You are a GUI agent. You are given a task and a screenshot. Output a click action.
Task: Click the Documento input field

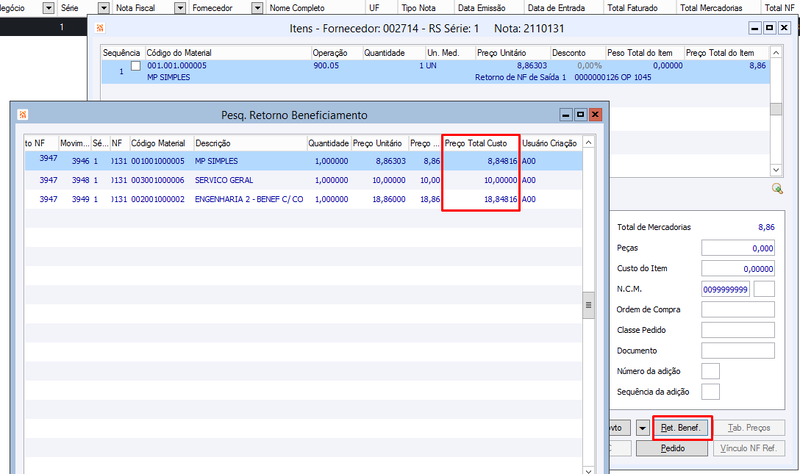pos(738,351)
